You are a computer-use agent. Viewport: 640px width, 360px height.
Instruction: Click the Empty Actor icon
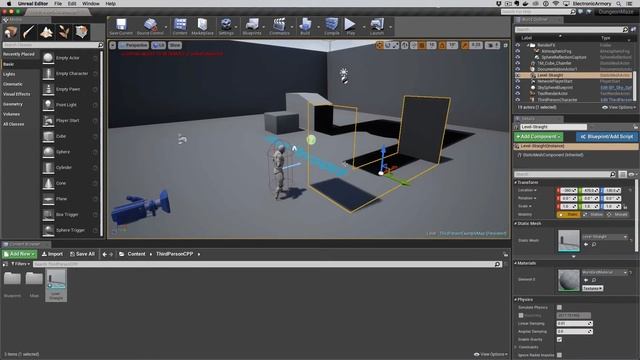48,58
